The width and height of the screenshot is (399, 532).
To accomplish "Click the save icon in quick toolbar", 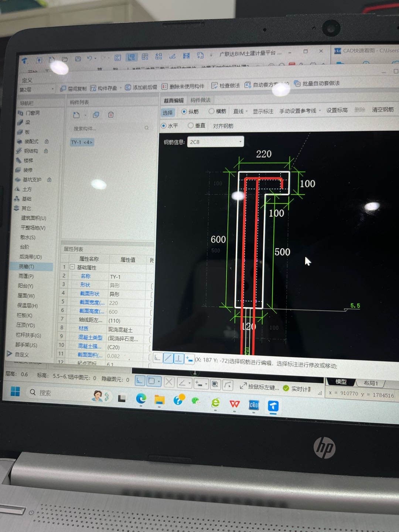I will click(78, 59).
